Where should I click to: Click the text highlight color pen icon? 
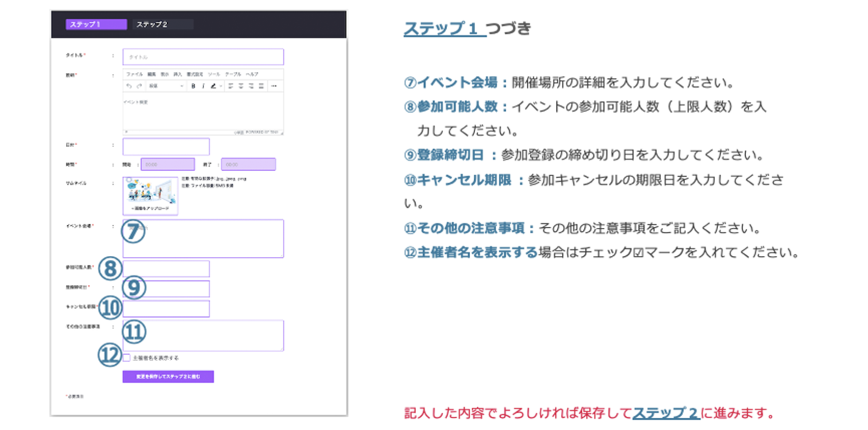click(213, 86)
